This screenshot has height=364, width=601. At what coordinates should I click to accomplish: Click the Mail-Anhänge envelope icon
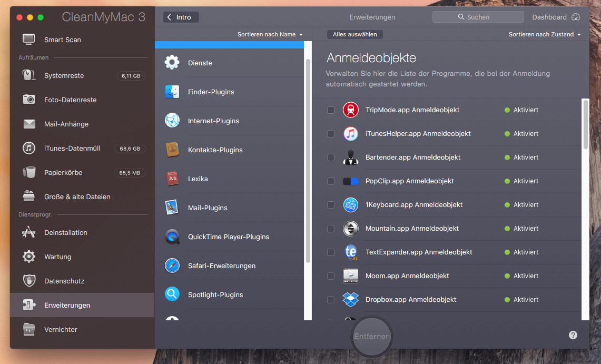coord(29,124)
